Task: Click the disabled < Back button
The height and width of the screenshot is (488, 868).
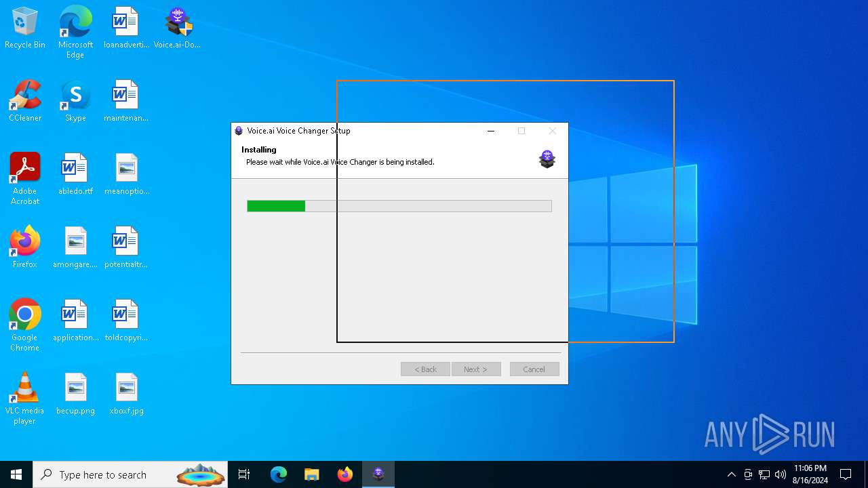Action: (x=425, y=369)
